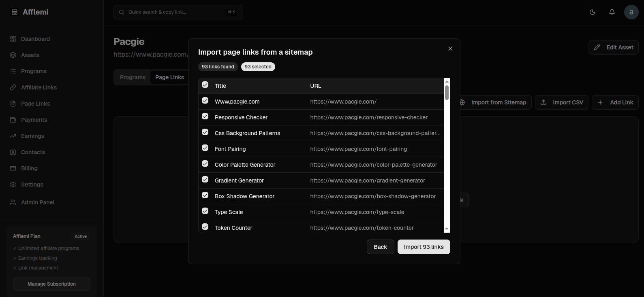644x297 pixels.
Task: Click the link list scrollbar thumb
Action: tap(447, 92)
